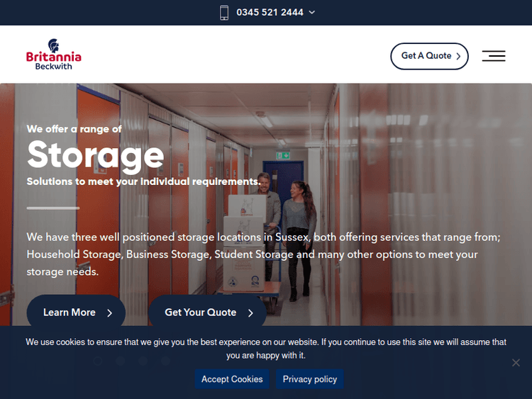Expand the phone number dropdown chevron

tap(312, 13)
